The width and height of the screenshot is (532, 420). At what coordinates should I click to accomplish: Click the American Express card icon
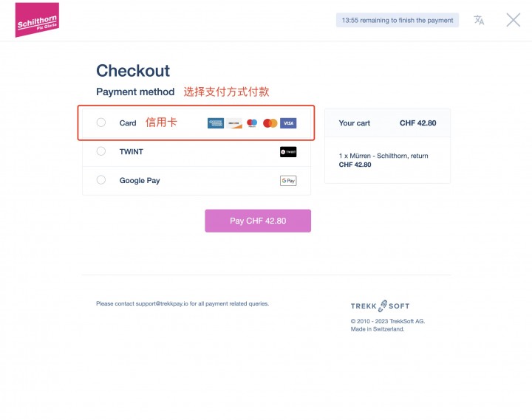[216, 123]
